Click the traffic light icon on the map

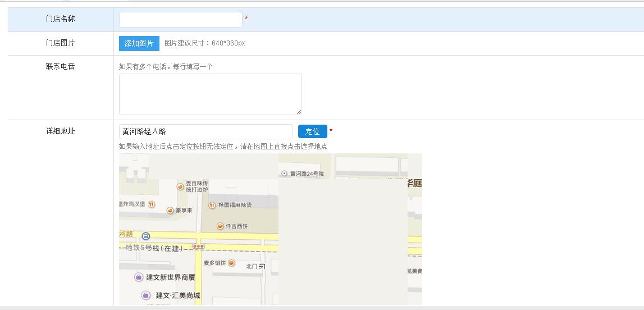click(198, 246)
